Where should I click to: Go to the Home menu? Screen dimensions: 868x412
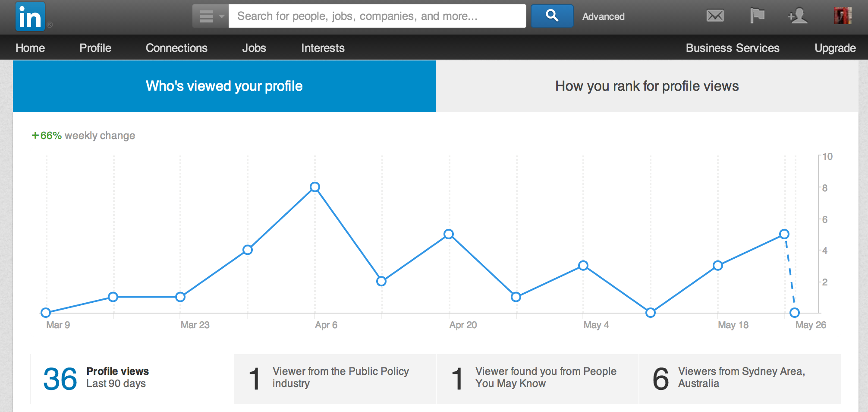point(30,48)
